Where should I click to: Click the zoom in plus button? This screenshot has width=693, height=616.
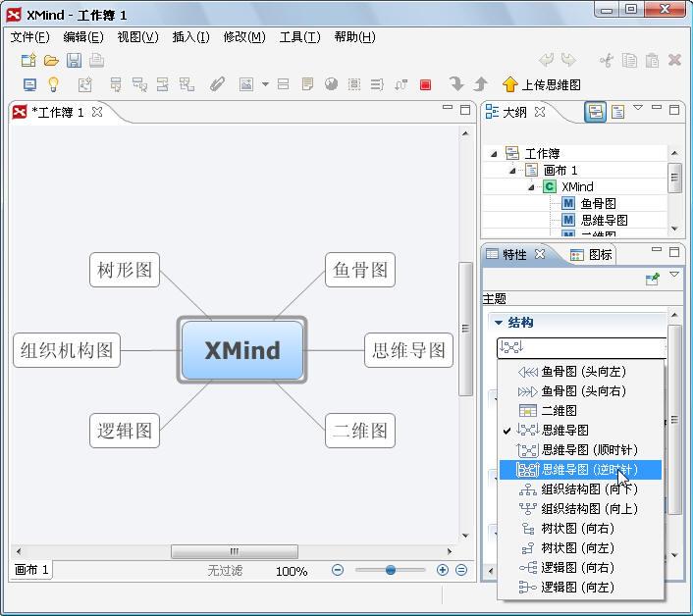(442, 570)
